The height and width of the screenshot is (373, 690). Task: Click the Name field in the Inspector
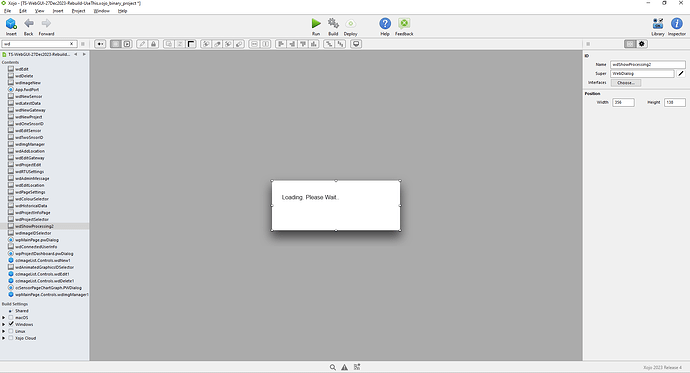click(x=647, y=65)
